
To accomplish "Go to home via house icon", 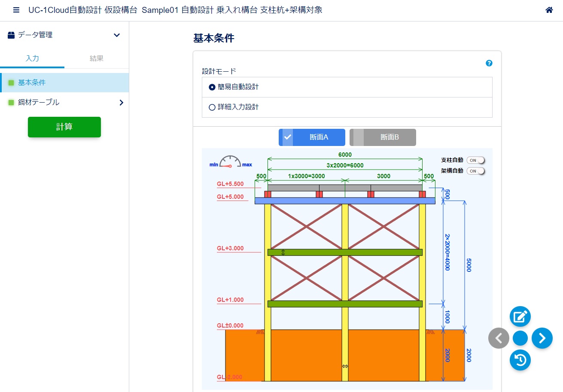I will [549, 10].
